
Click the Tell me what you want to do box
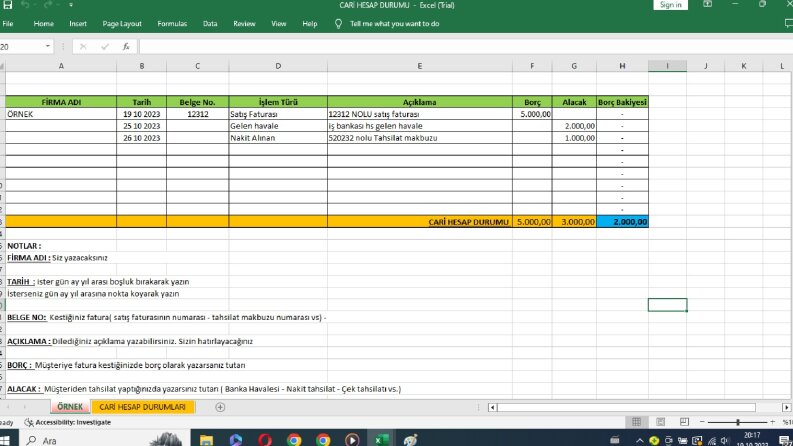click(x=394, y=24)
